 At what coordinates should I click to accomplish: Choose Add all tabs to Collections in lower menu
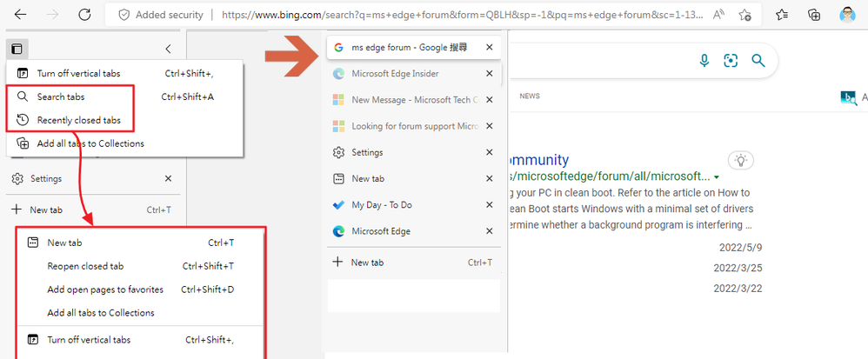pos(140,313)
